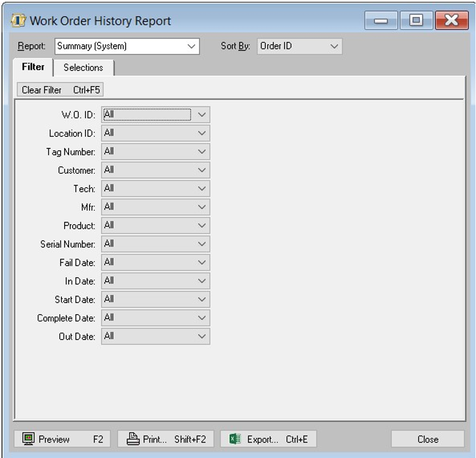Click the Clear Filter button
The image size is (476, 458).
pos(60,90)
